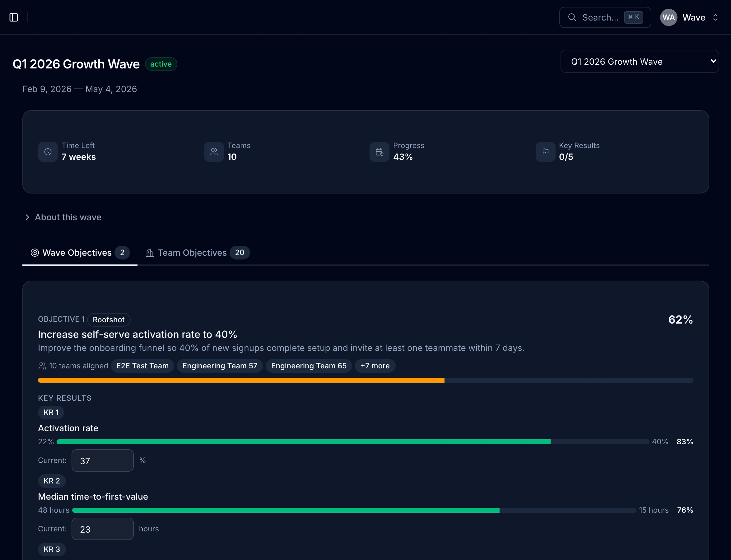Click the "48 hours" baseline label

[54, 510]
